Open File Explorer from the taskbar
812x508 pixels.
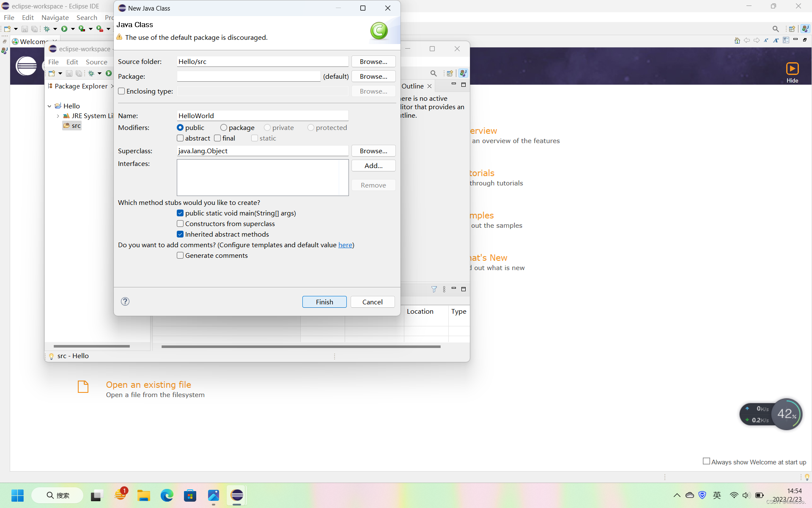point(144,495)
